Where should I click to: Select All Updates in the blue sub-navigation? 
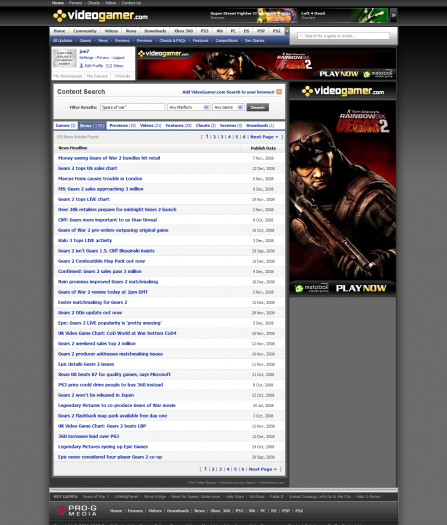[63, 41]
